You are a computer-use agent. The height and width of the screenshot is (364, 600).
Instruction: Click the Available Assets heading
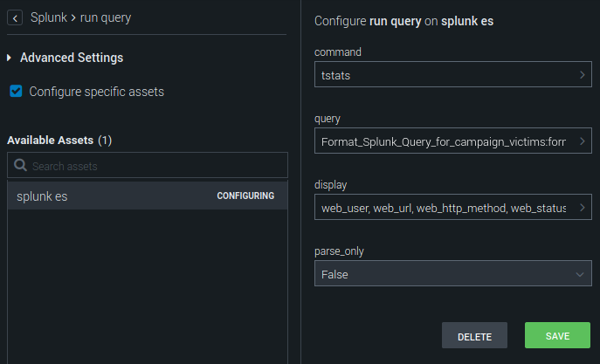(51, 140)
